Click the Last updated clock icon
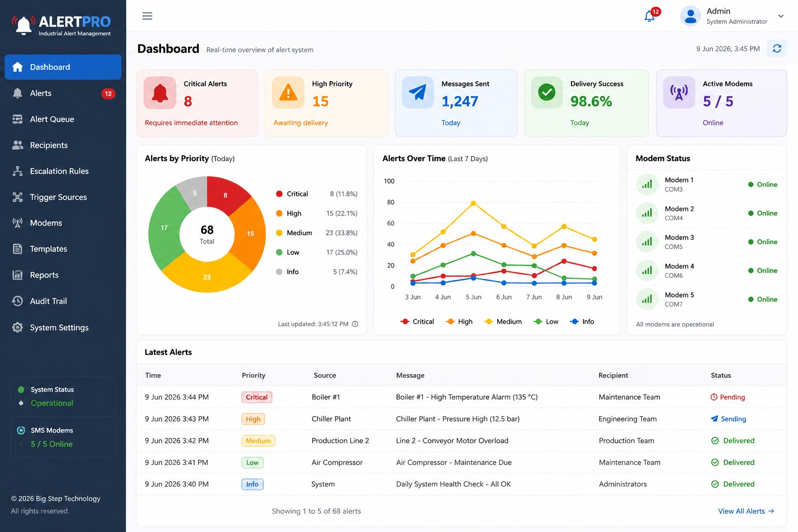 pos(355,324)
